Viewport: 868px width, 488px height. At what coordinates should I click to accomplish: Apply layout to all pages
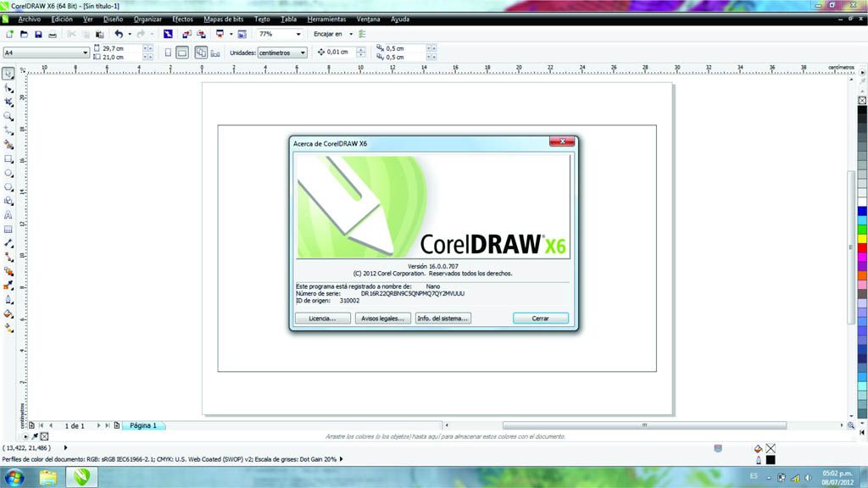click(x=201, y=53)
